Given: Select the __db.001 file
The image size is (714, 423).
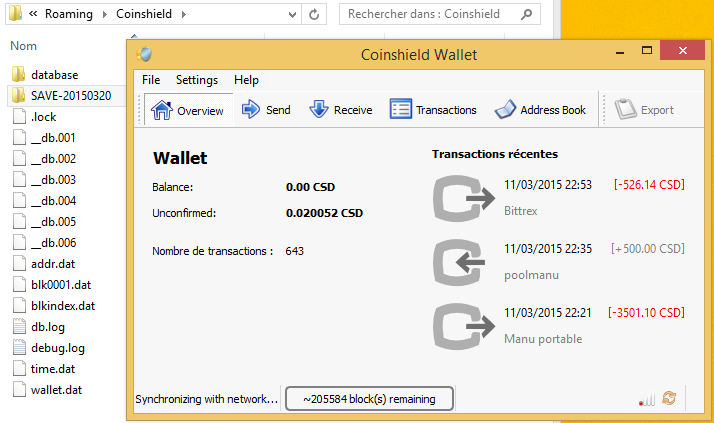Looking at the screenshot, I should click(53, 138).
